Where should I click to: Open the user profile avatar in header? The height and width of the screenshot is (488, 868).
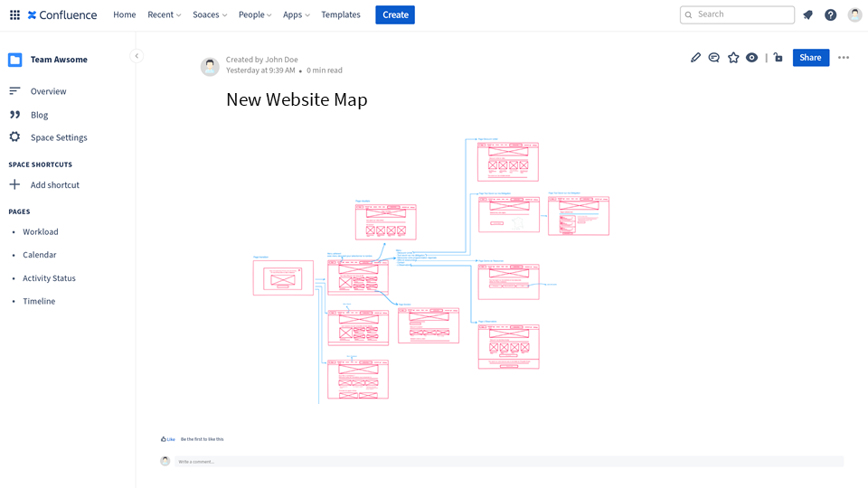tap(854, 14)
